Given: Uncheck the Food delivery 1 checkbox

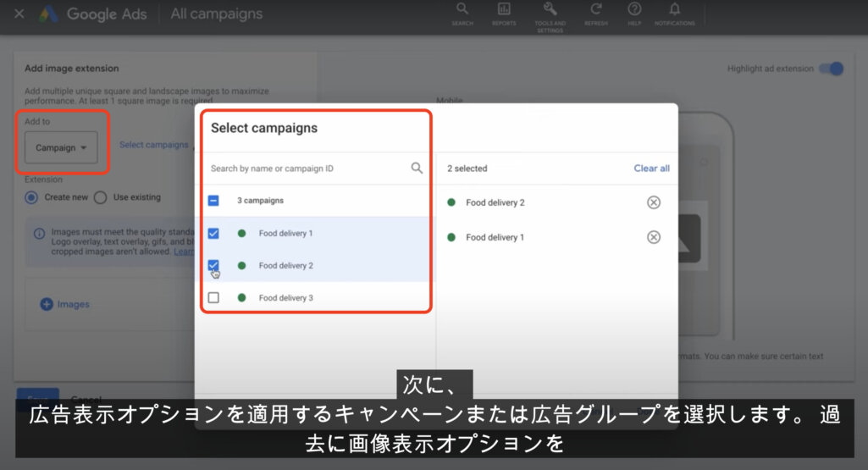Looking at the screenshot, I should 213,233.
